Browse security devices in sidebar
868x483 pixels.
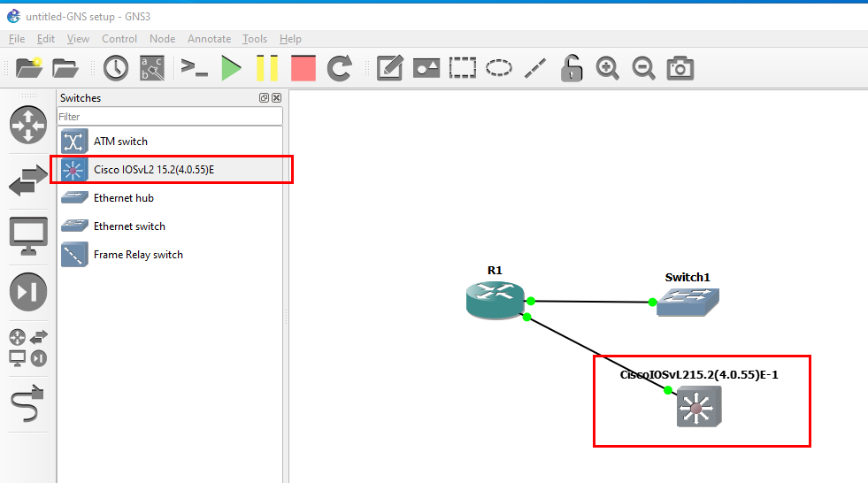[28, 292]
